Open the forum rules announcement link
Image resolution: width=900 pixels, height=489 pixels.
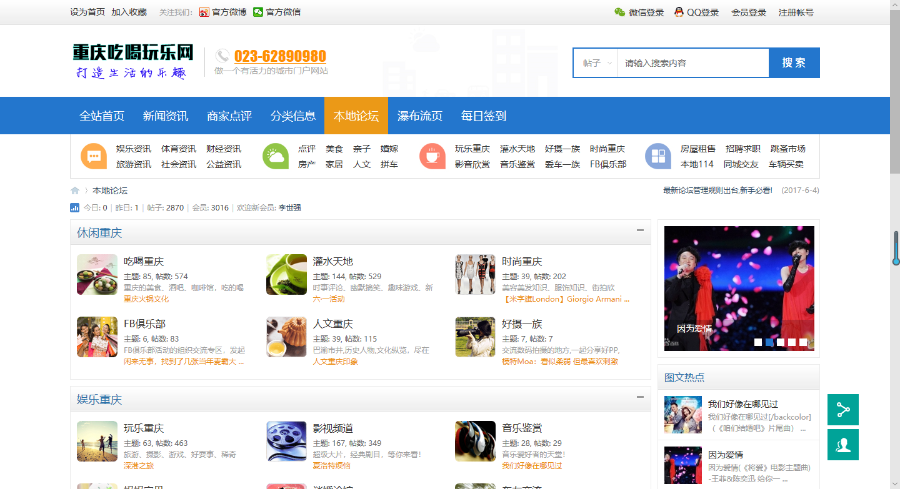point(717,191)
